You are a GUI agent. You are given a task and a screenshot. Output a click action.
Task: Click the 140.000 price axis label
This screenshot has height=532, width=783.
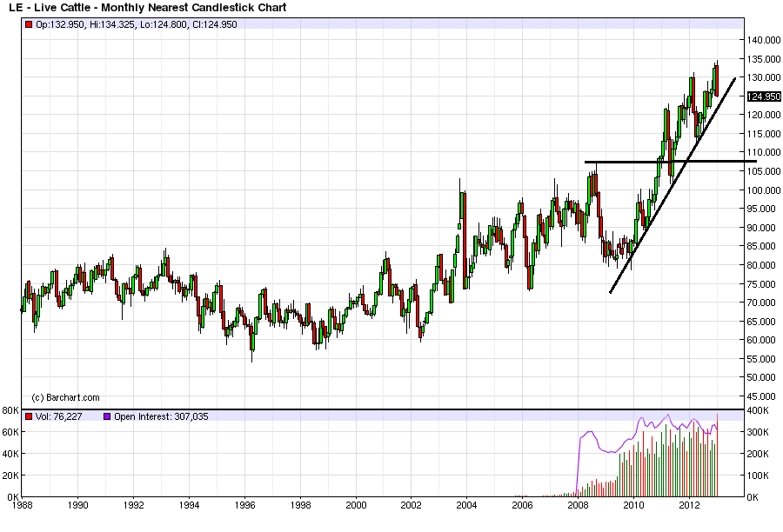[x=764, y=40]
